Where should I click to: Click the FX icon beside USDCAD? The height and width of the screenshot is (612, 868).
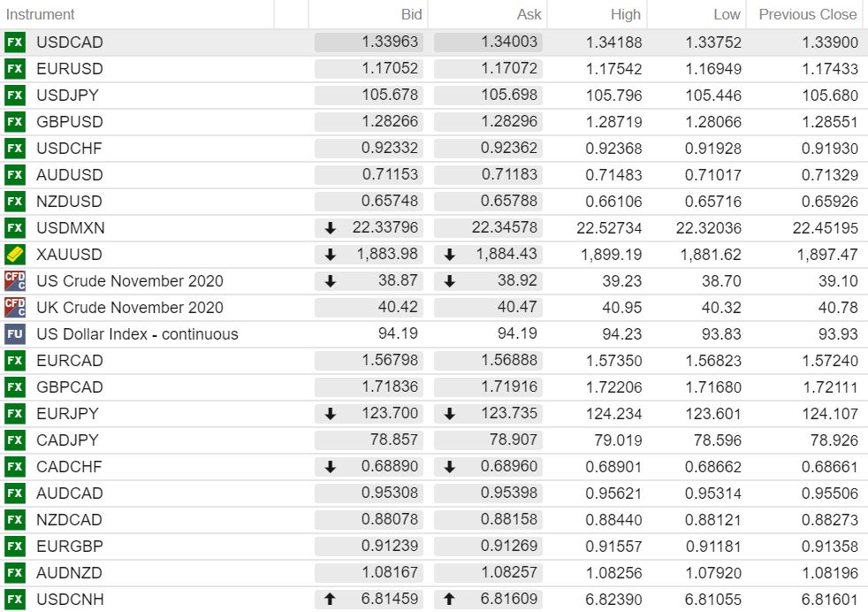(x=14, y=42)
